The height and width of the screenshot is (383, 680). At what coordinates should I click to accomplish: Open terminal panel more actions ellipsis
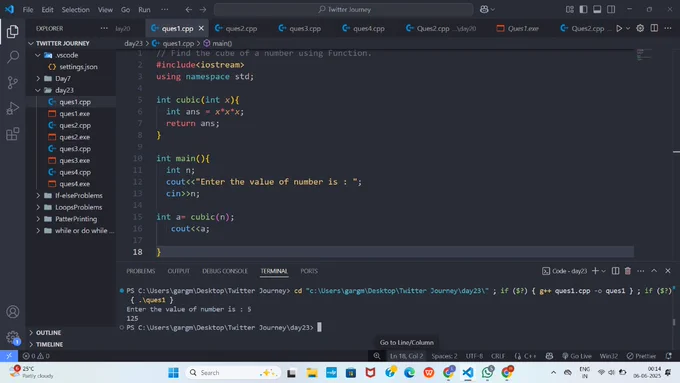(641, 271)
